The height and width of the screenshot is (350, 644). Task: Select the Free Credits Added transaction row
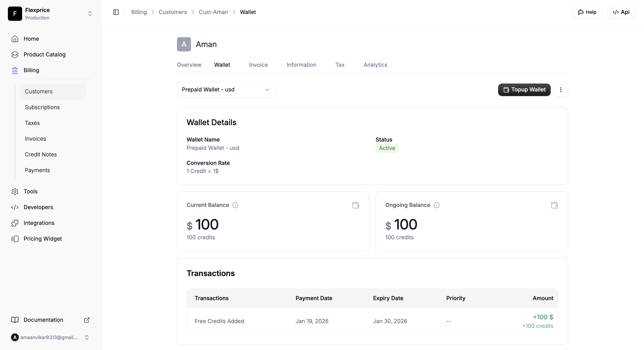(x=372, y=321)
